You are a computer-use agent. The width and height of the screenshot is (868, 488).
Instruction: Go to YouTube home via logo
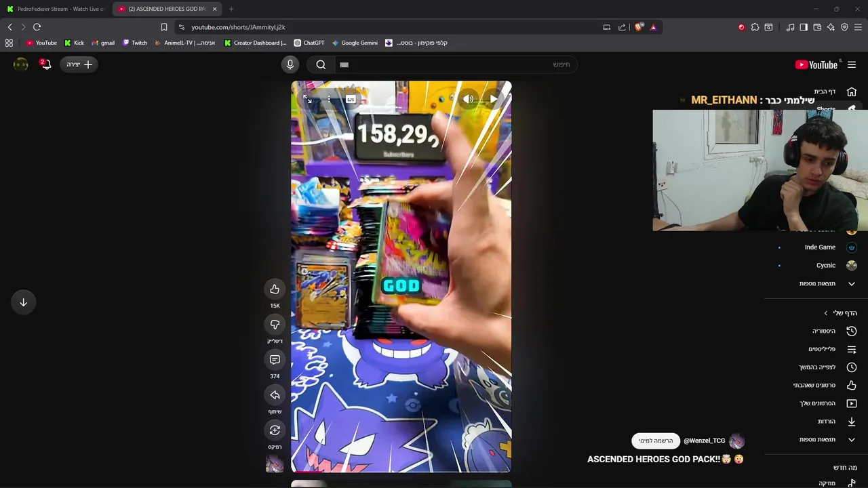pyautogui.click(x=816, y=64)
